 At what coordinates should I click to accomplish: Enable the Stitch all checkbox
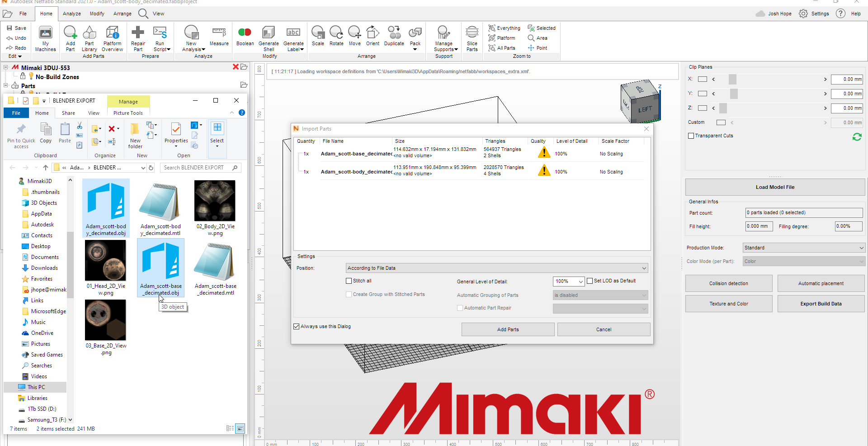(x=349, y=281)
